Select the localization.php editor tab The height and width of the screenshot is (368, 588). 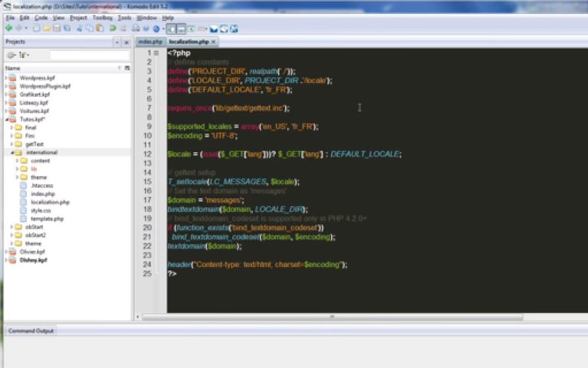tap(189, 42)
